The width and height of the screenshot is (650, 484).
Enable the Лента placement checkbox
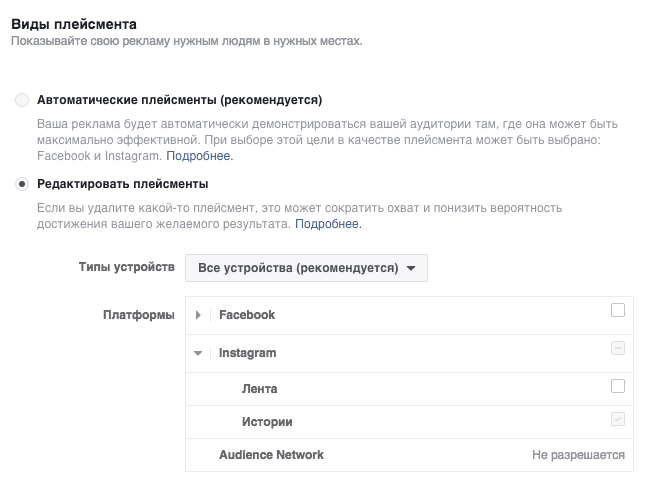pyautogui.click(x=618, y=386)
